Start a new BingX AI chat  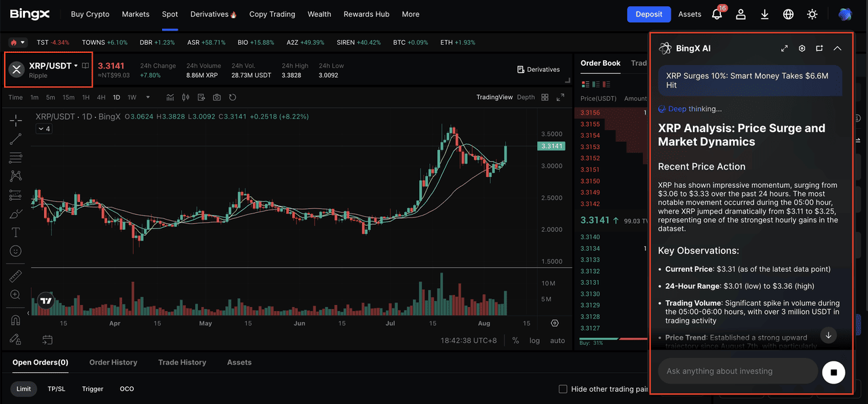pos(820,48)
